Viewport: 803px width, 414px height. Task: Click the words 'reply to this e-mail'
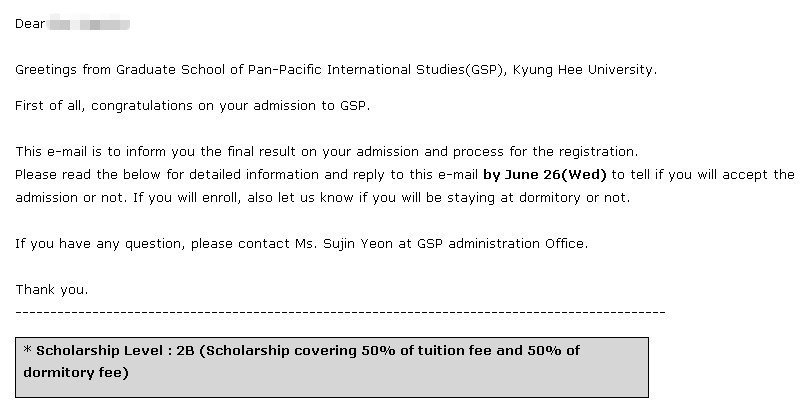(x=415, y=175)
